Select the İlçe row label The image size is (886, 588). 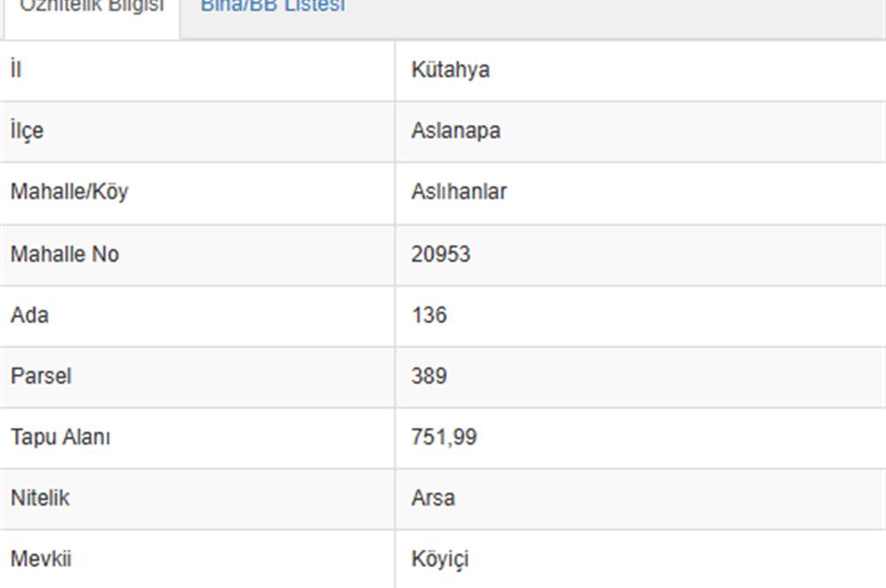(23, 130)
